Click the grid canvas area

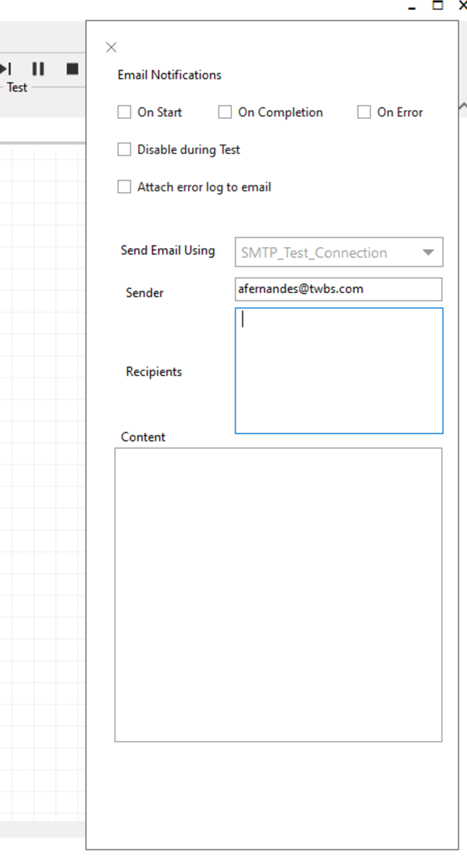pyautogui.click(x=42, y=479)
